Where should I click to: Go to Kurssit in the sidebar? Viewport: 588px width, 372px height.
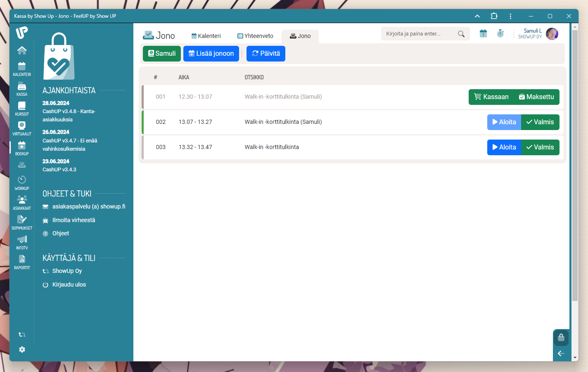(x=22, y=108)
